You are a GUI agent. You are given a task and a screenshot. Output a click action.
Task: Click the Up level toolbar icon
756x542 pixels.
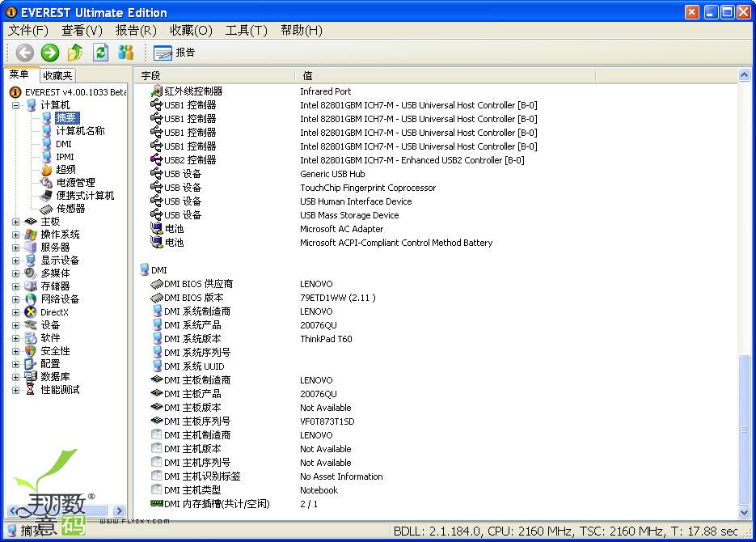coord(75,53)
